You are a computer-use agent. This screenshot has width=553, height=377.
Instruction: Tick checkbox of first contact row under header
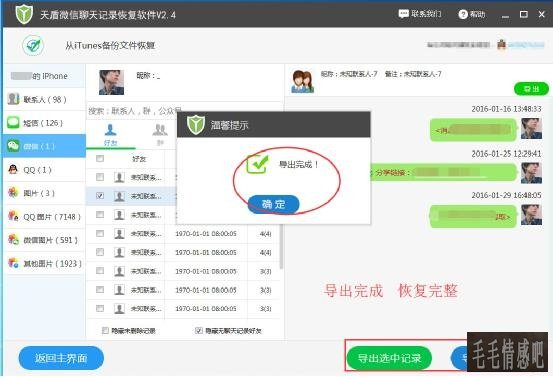pyautogui.click(x=100, y=177)
